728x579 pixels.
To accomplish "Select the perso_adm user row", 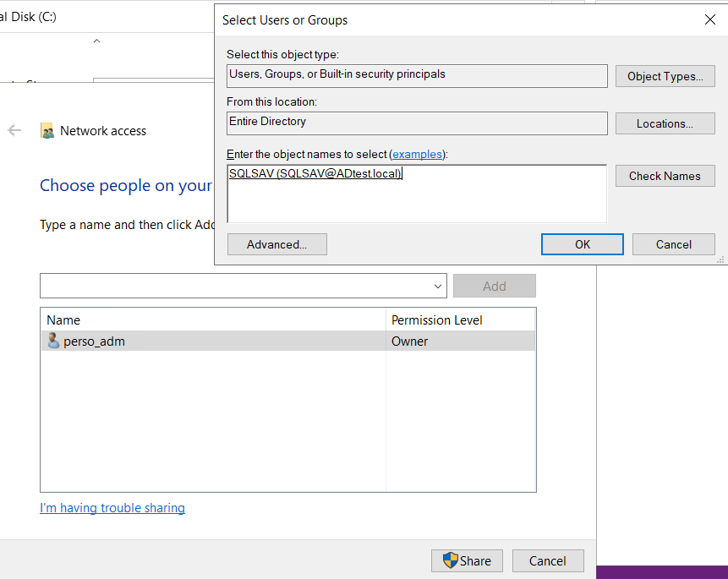I will (287, 341).
